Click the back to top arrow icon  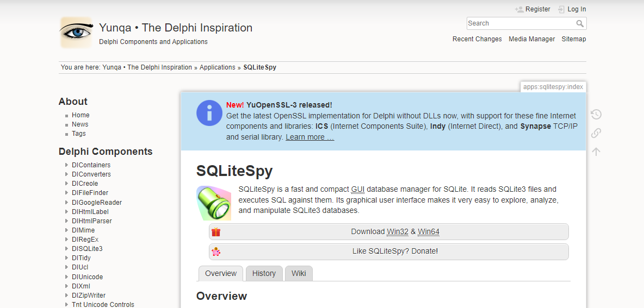click(x=596, y=152)
